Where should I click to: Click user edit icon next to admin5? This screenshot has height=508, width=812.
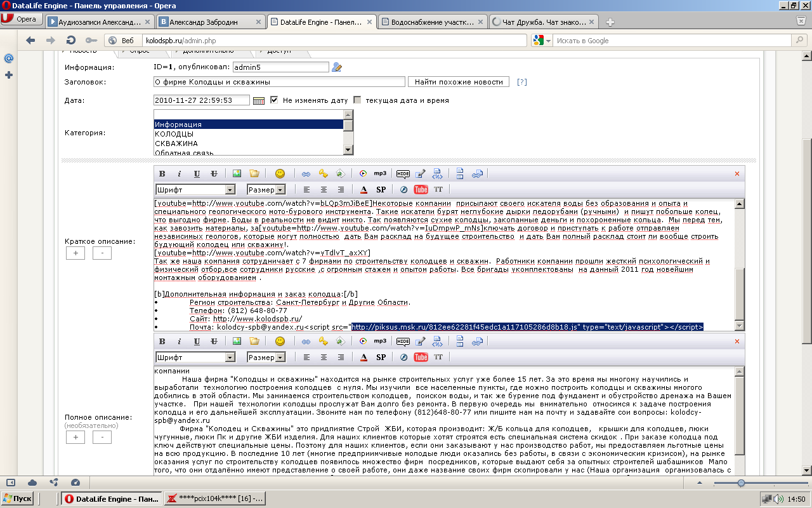tap(337, 67)
